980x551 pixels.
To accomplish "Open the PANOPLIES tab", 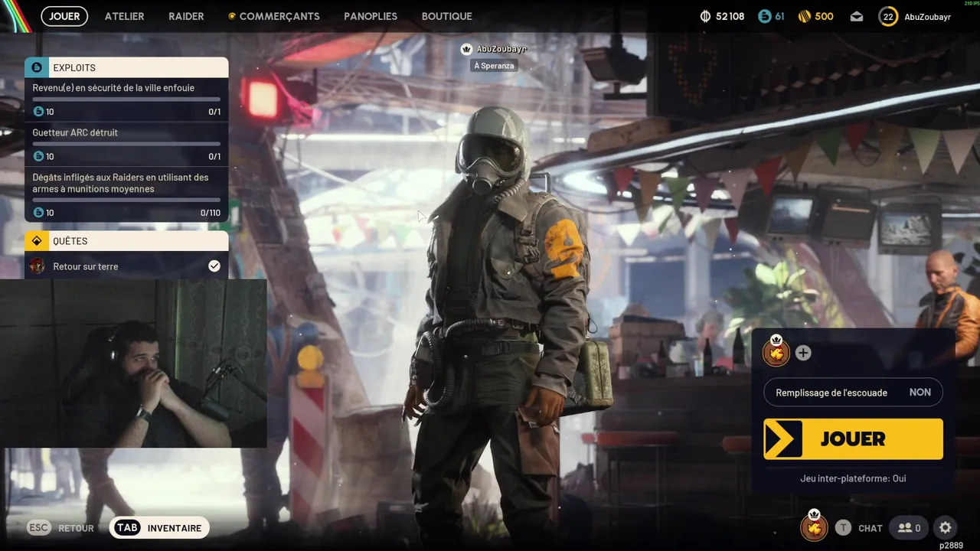I will pyautogui.click(x=371, y=16).
